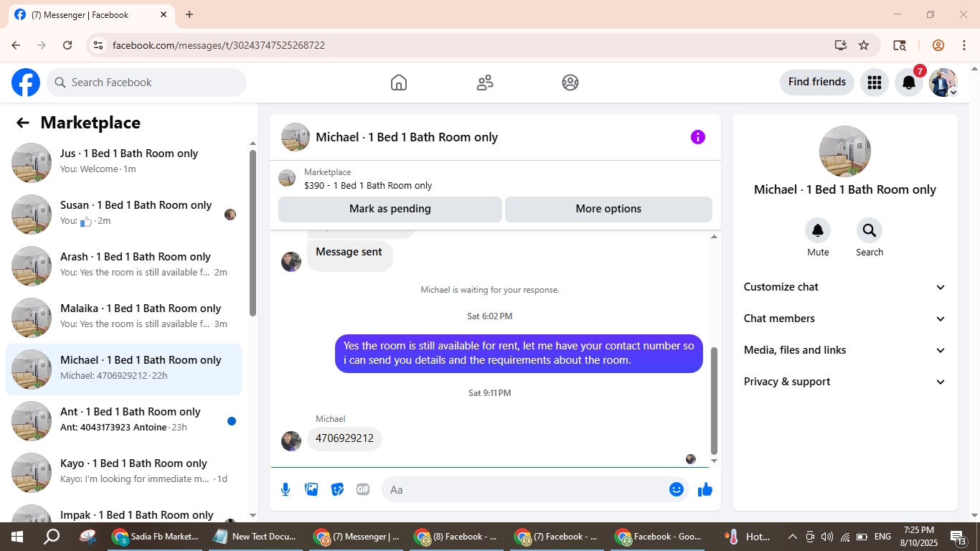
Task: View site information icon in address bar
Action: pyautogui.click(x=99, y=45)
